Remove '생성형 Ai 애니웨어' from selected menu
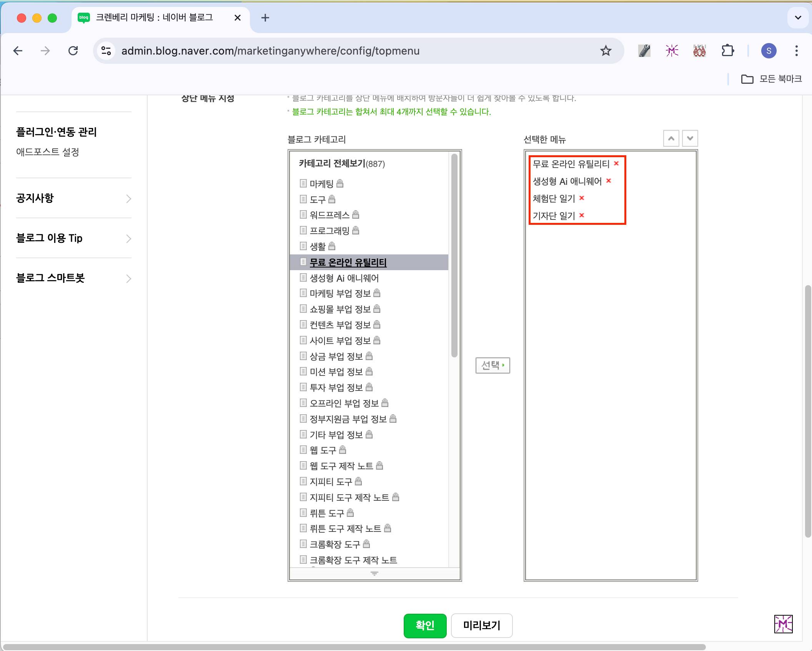Screen dimensions: 812x651 pos(608,181)
